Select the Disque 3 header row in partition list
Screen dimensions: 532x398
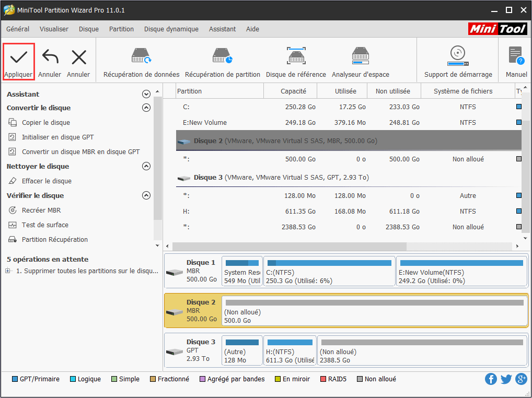349,177
